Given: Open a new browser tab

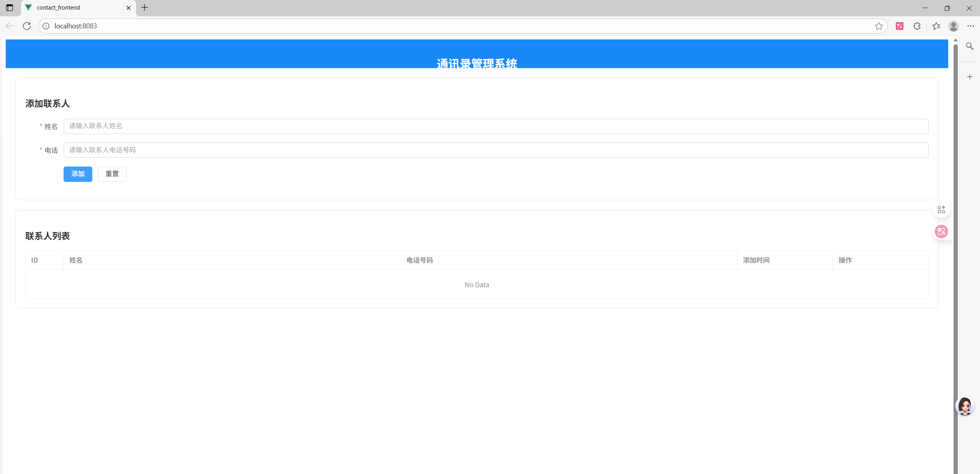Looking at the screenshot, I should click(x=144, y=8).
